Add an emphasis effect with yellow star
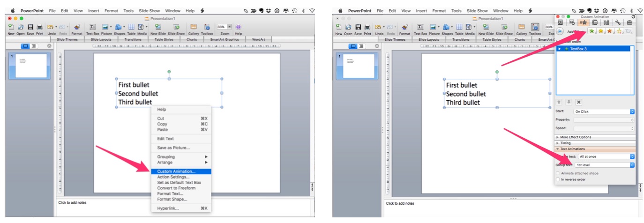 [x=601, y=31]
